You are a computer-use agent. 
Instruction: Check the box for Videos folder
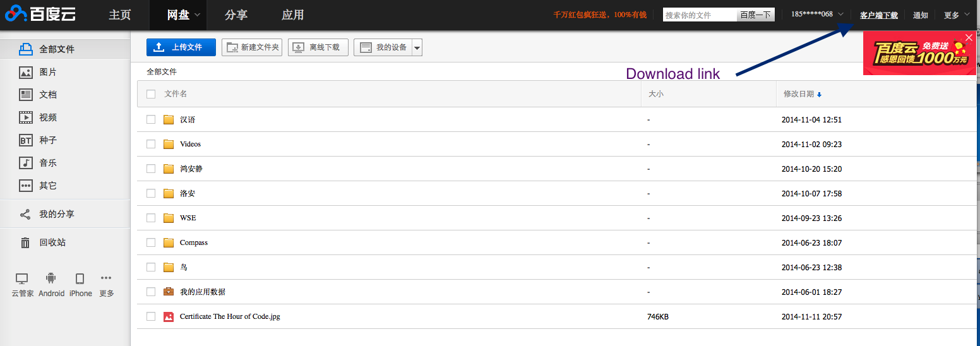coord(151,144)
